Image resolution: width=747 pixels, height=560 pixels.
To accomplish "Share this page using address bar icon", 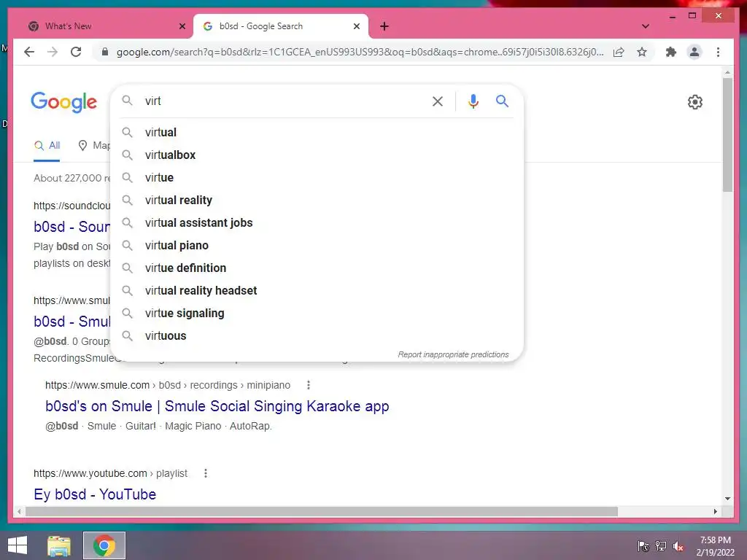I will (619, 52).
